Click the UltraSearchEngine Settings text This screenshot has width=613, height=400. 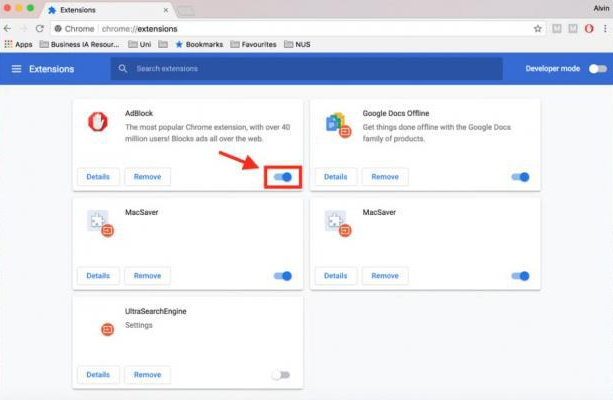(x=139, y=325)
